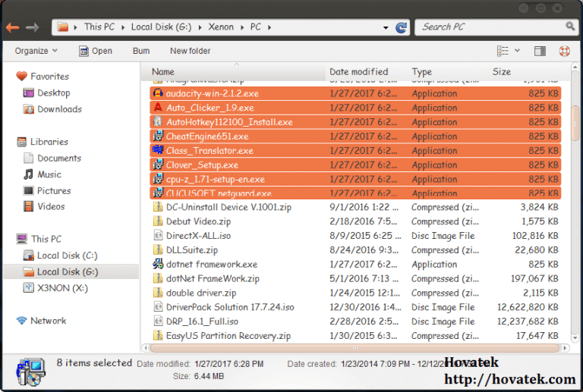The image size is (583, 392).
Task: Refresh the current folder view
Action: pos(401,27)
